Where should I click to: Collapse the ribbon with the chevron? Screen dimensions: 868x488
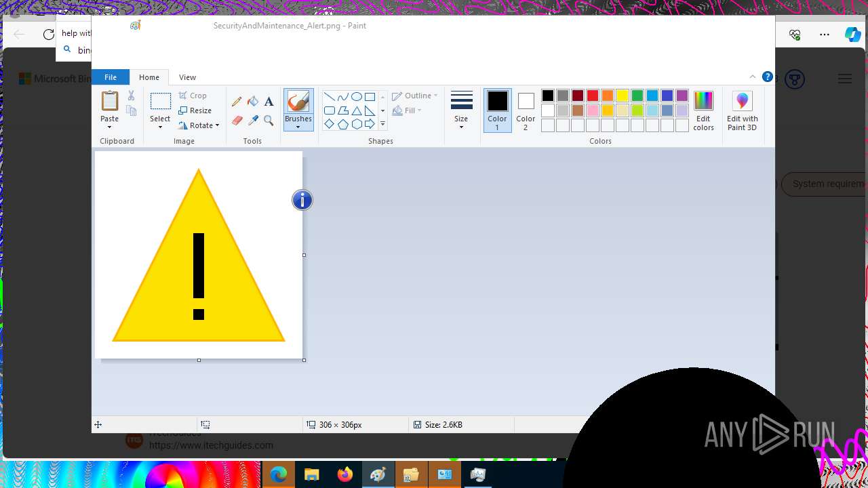tap(752, 77)
